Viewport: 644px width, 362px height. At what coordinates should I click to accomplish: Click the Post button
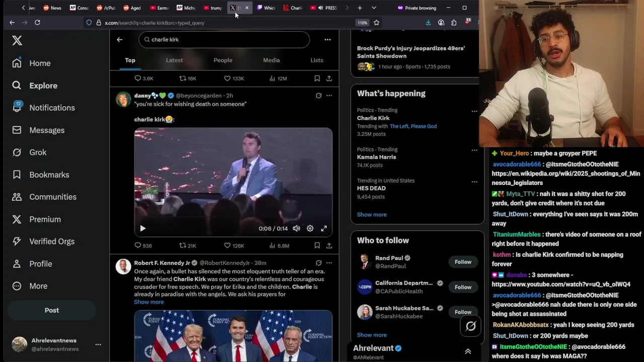51,310
